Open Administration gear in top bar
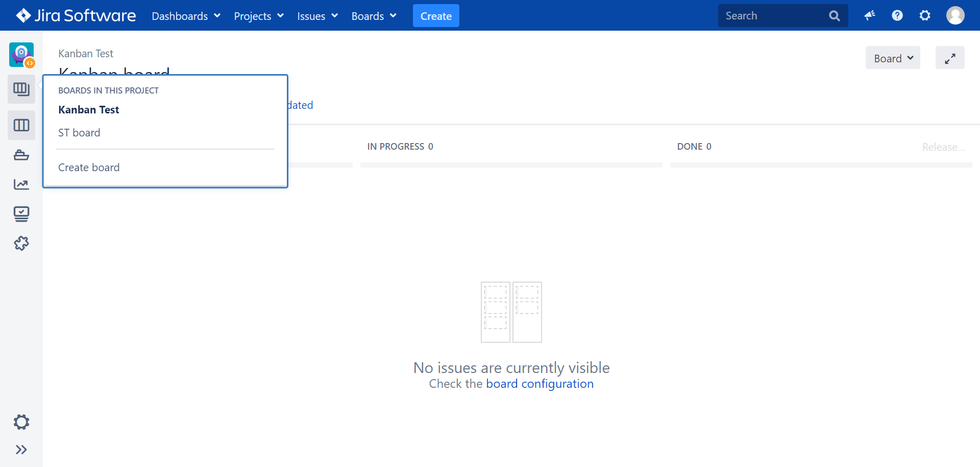The height and width of the screenshot is (467, 980). (925, 16)
